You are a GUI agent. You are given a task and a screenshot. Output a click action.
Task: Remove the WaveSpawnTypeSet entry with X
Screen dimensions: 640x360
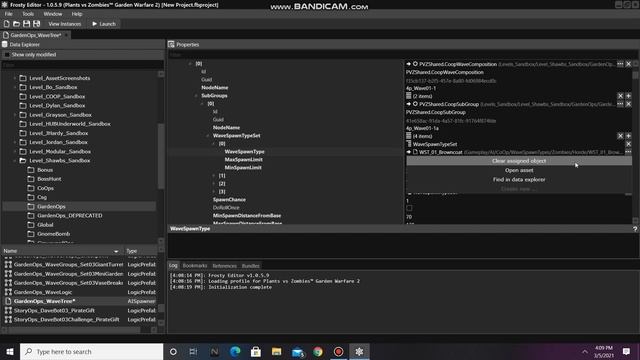(x=629, y=144)
